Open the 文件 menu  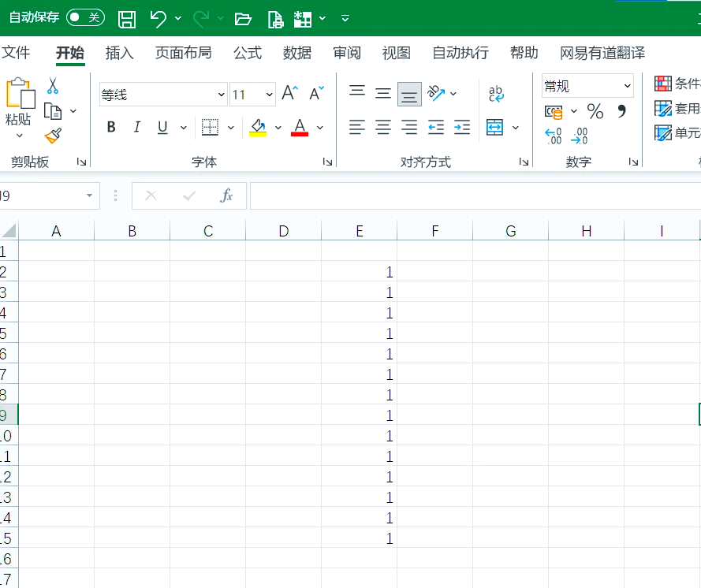point(16,53)
